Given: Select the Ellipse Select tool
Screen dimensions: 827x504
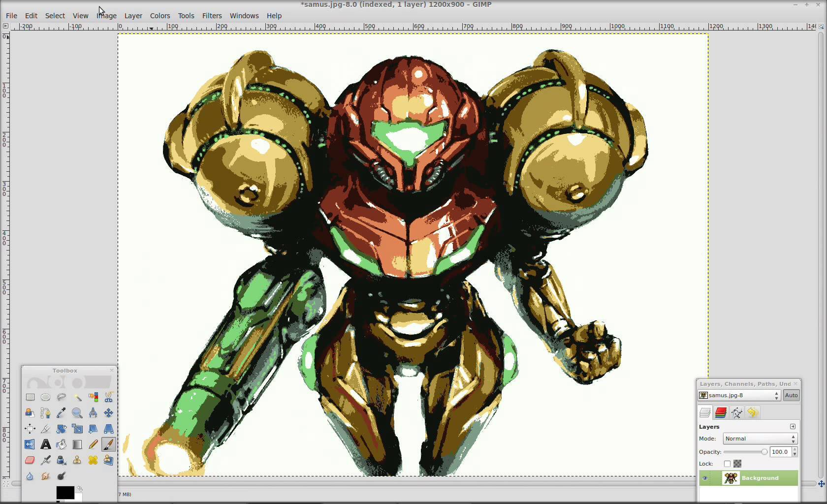Looking at the screenshot, I should click(46, 397).
